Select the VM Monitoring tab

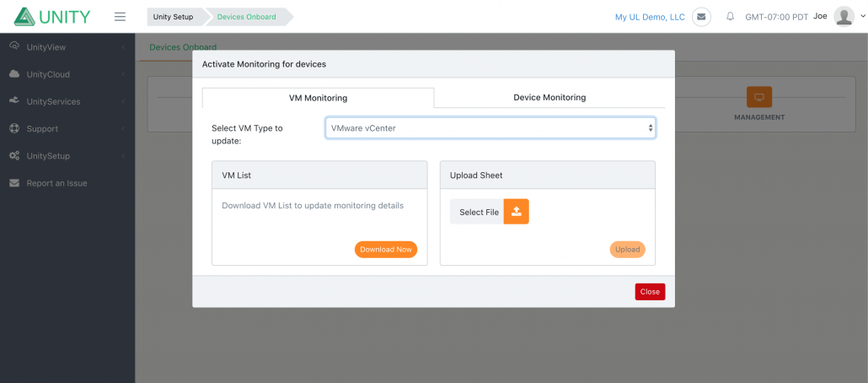click(x=319, y=98)
